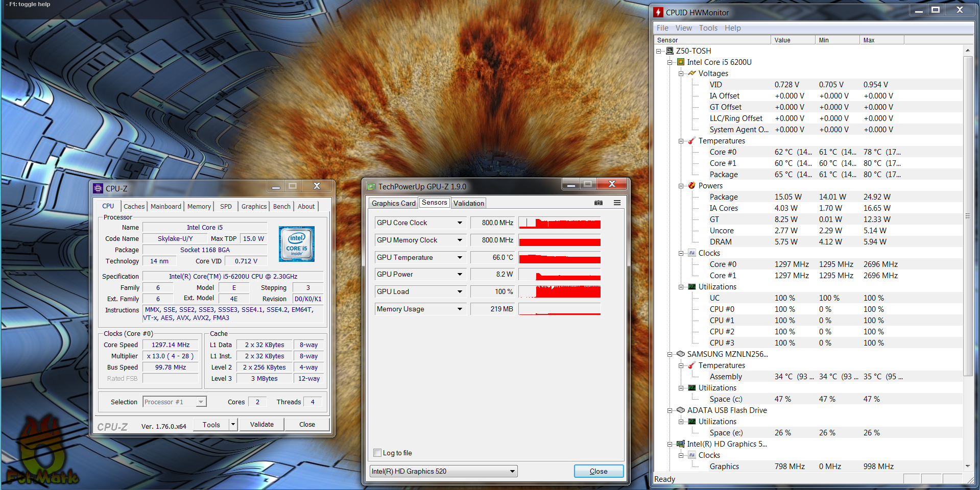The image size is (980, 490).
Task: Click the GPU-Z screenshot camera icon
Action: pyautogui.click(x=599, y=203)
